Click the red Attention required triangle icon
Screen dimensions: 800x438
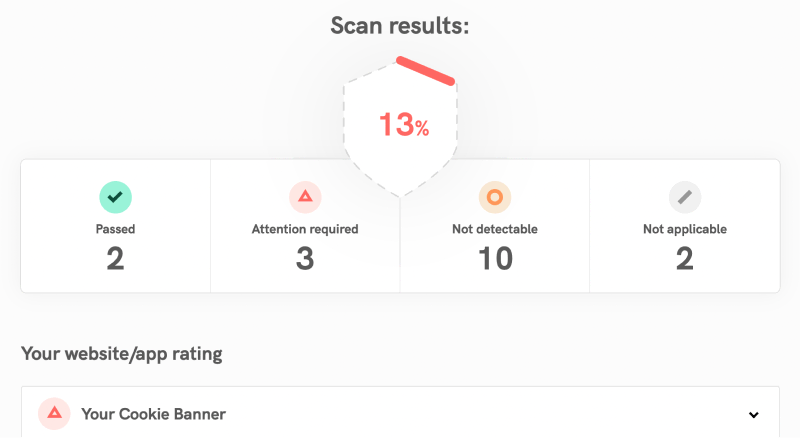coord(305,197)
